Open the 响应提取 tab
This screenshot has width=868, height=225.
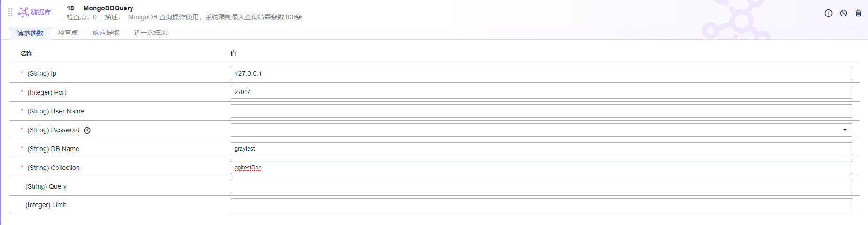[106, 33]
